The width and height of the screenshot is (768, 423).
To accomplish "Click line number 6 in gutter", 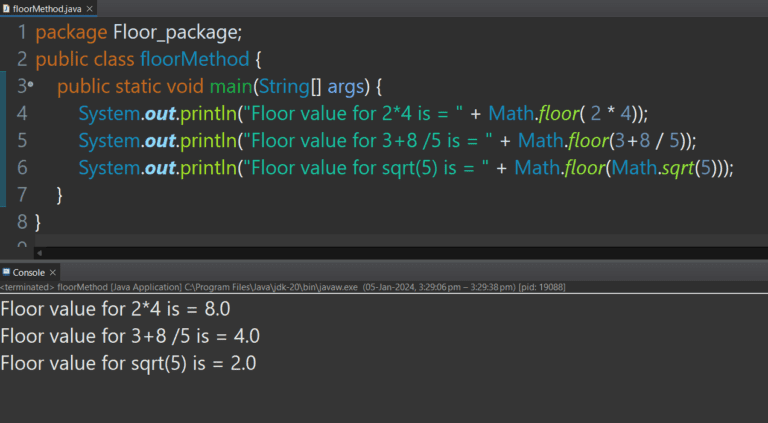I will (x=23, y=167).
